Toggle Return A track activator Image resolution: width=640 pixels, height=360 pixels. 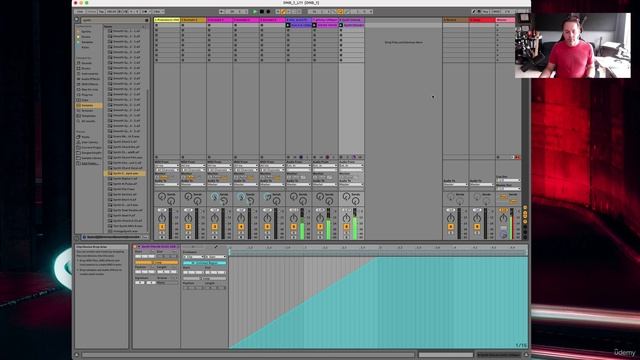[x=451, y=227]
